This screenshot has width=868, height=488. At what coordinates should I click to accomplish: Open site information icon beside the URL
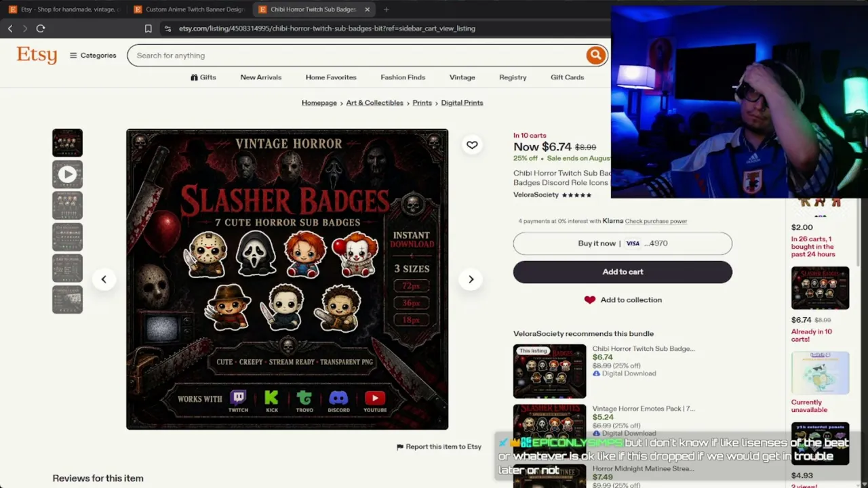click(167, 28)
